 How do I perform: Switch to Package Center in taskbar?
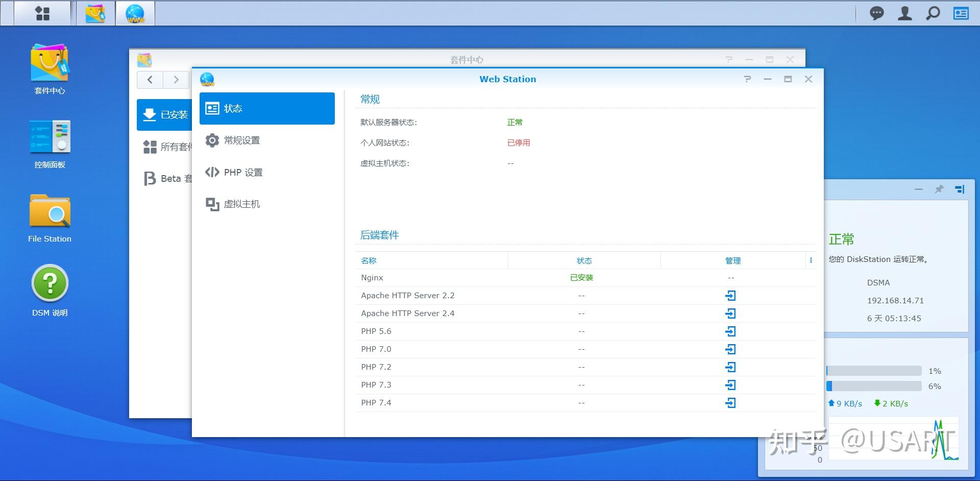pyautogui.click(x=95, y=13)
